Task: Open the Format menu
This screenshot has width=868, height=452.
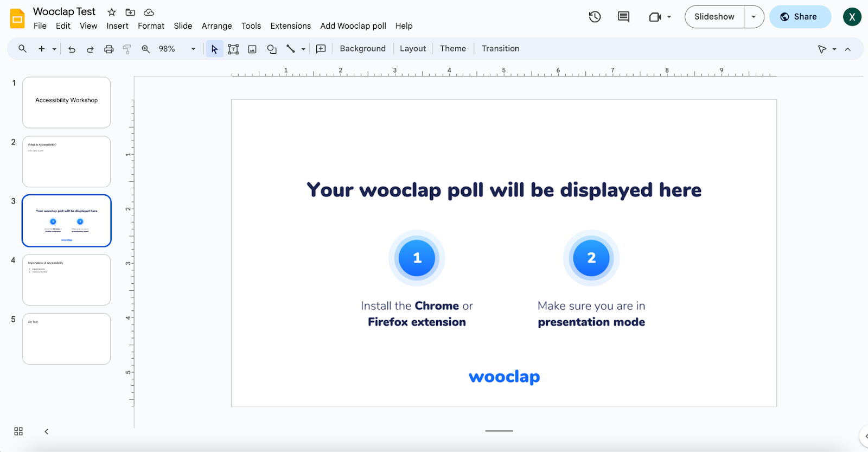Action: coord(151,26)
